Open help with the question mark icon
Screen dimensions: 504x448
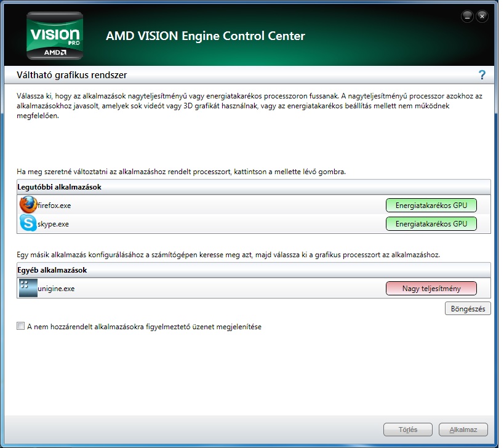pyautogui.click(x=482, y=75)
